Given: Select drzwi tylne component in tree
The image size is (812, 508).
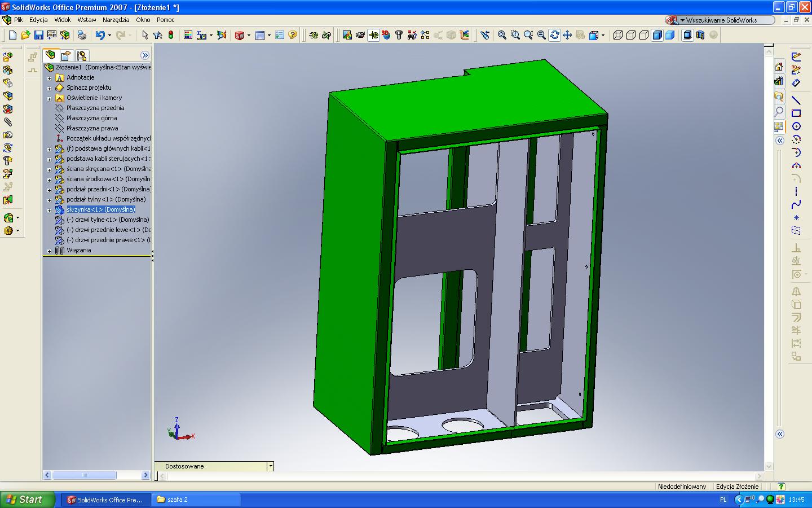Looking at the screenshot, I should click(x=107, y=220).
